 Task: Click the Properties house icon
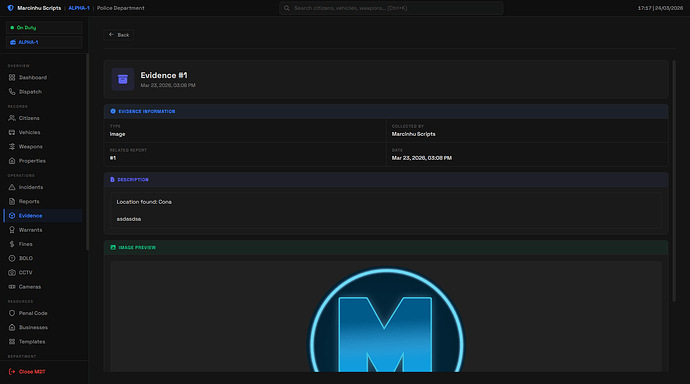click(12, 161)
